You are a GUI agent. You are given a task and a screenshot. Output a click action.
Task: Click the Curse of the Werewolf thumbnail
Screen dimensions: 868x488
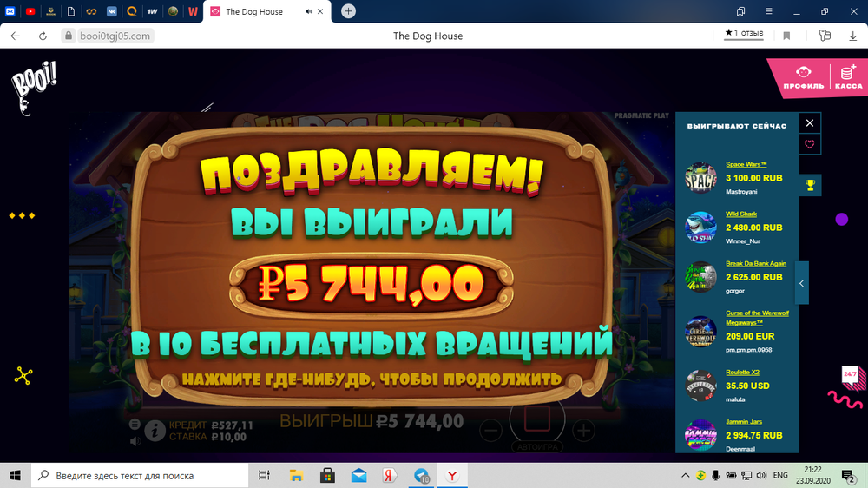700,331
